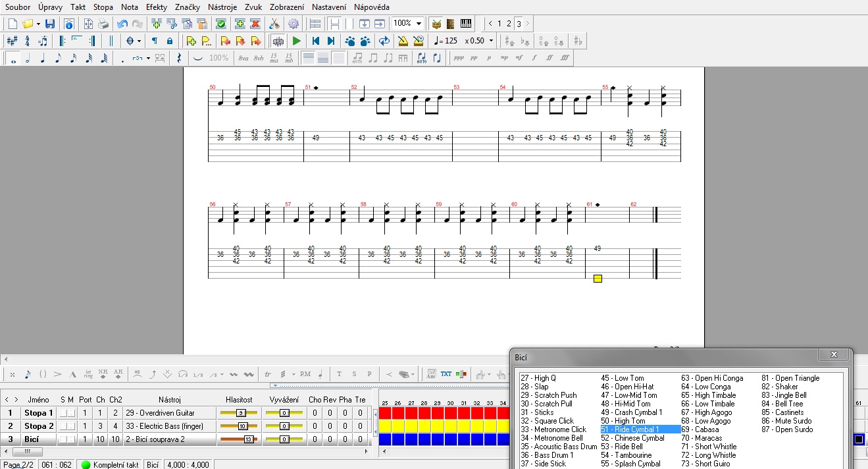868x469 pixels.
Task: Click the Undo arrow icon
Action: coord(122,24)
